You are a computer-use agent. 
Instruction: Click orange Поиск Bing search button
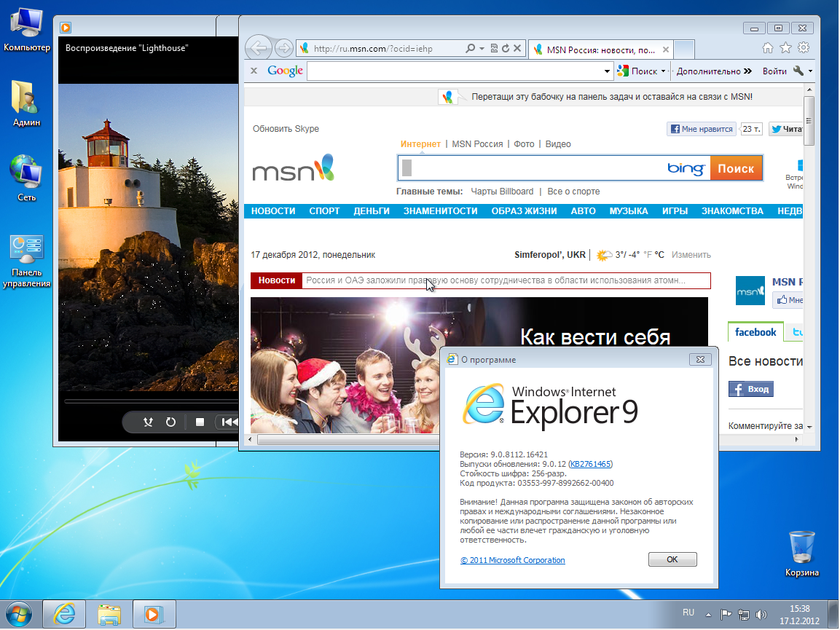(736, 169)
